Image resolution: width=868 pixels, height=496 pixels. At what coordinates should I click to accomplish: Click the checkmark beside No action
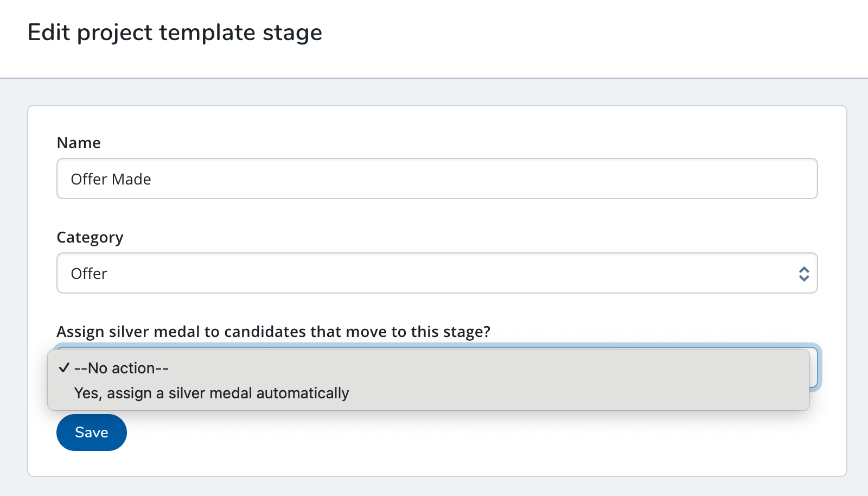64,368
